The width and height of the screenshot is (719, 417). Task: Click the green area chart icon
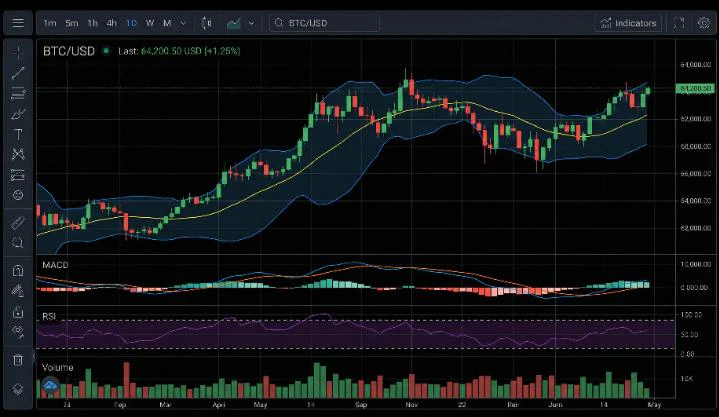tap(234, 23)
